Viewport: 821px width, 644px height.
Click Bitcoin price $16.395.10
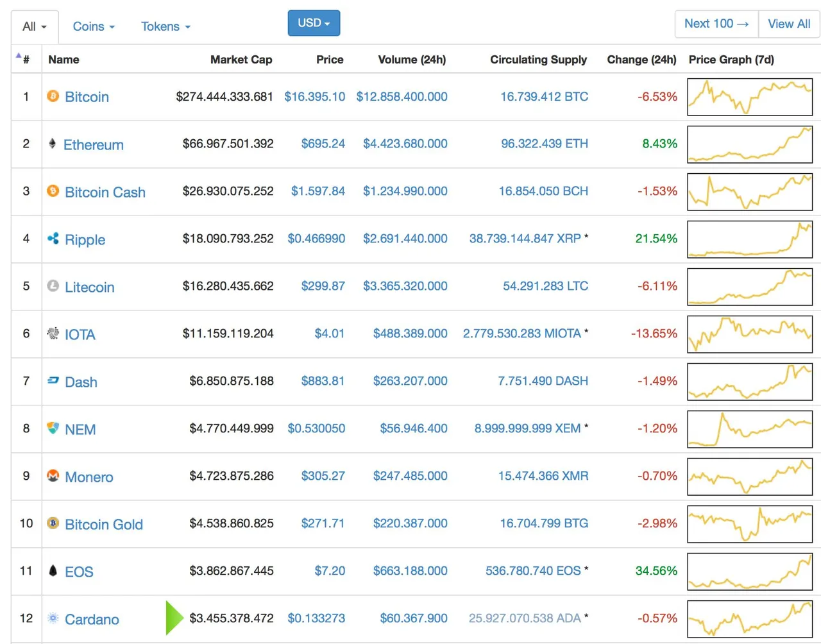point(314,96)
